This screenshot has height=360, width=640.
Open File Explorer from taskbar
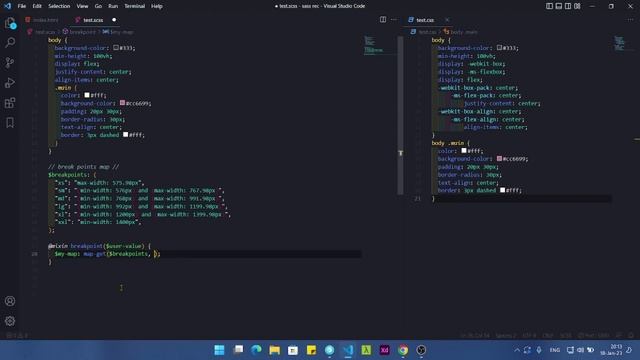pos(275,350)
